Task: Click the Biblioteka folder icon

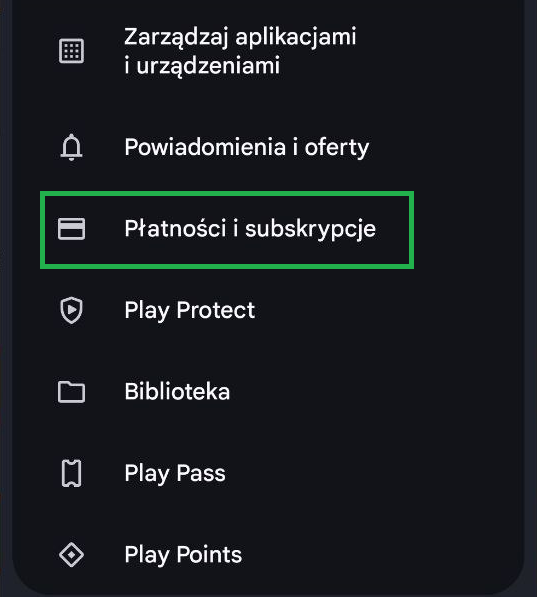Action: click(x=71, y=392)
